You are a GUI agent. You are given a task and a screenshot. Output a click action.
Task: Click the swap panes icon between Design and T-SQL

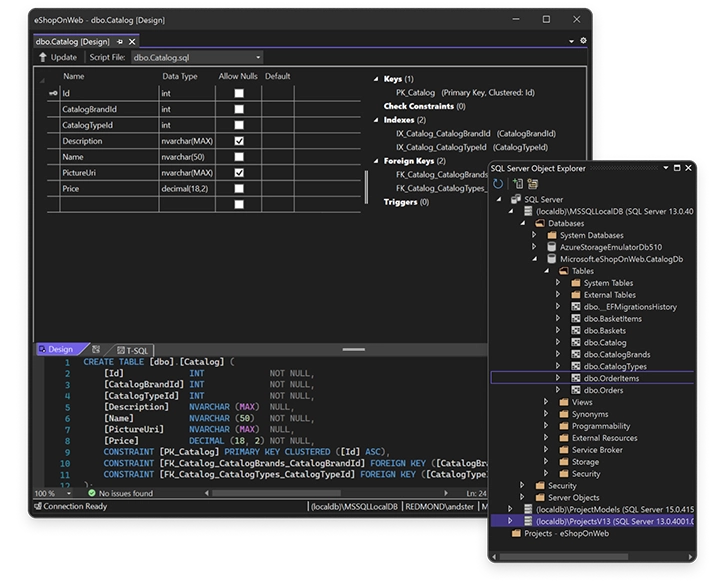(96, 349)
